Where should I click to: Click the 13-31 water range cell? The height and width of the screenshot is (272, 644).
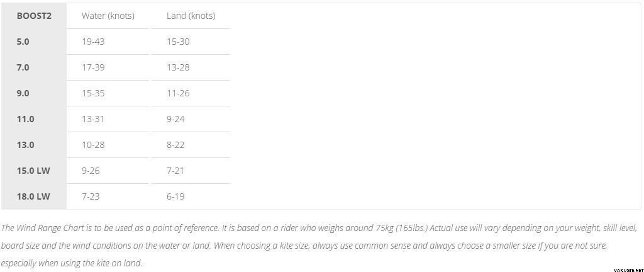click(93, 120)
